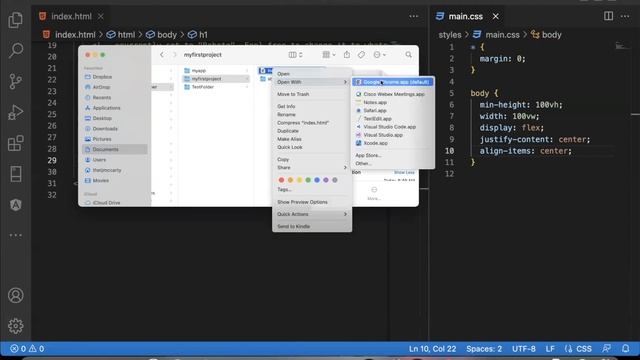The height and width of the screenshot is (360, 640).
Task: Open with Google Chrome.app (default)
Action: click(x=393, y=82)
